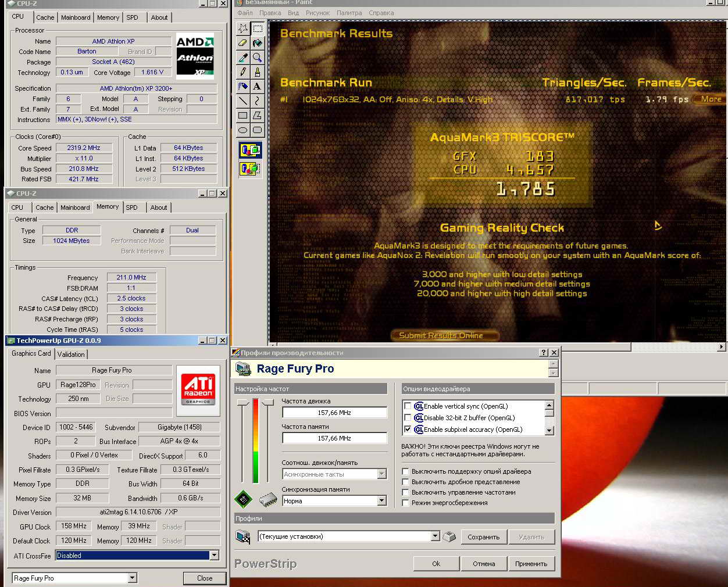Toggle Выключить управление частотами checkbox
The height and width of the screenshot is (587, 728).
tap(405, 492)
